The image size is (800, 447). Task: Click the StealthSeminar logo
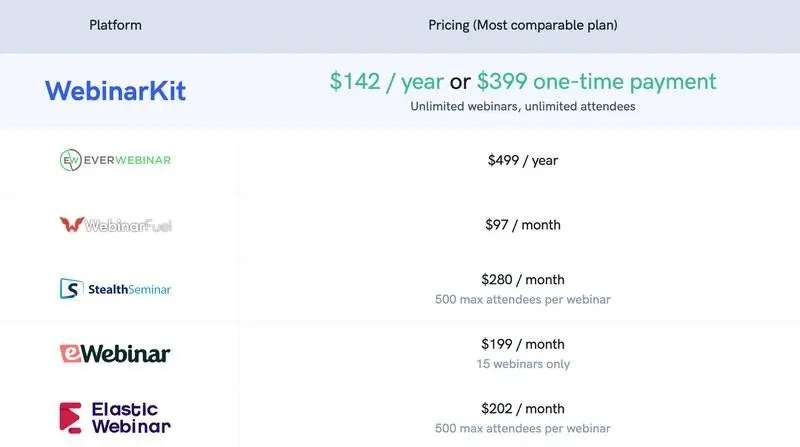(x=115, y=289)
